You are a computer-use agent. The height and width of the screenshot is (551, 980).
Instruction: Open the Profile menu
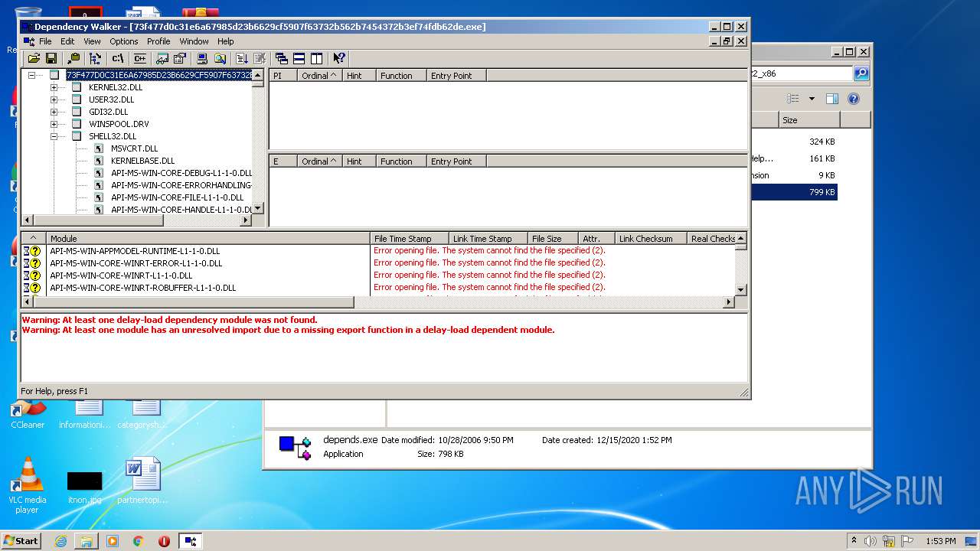coord(158,41)
